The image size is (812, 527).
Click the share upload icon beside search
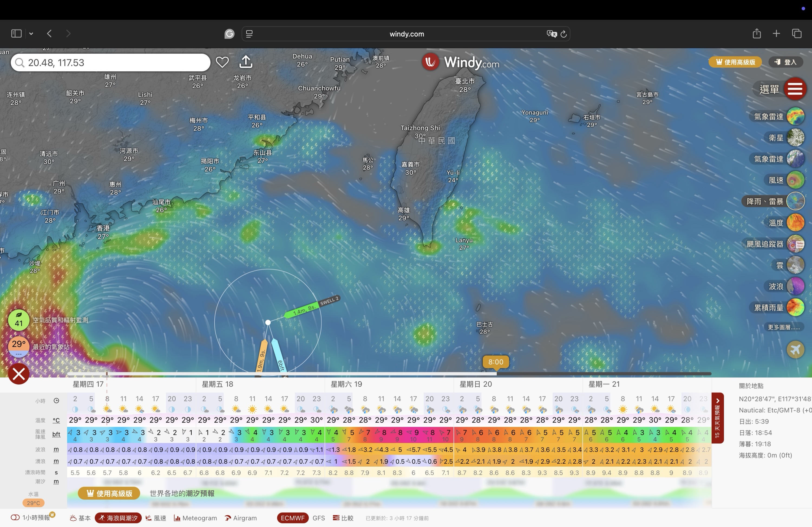246,62
